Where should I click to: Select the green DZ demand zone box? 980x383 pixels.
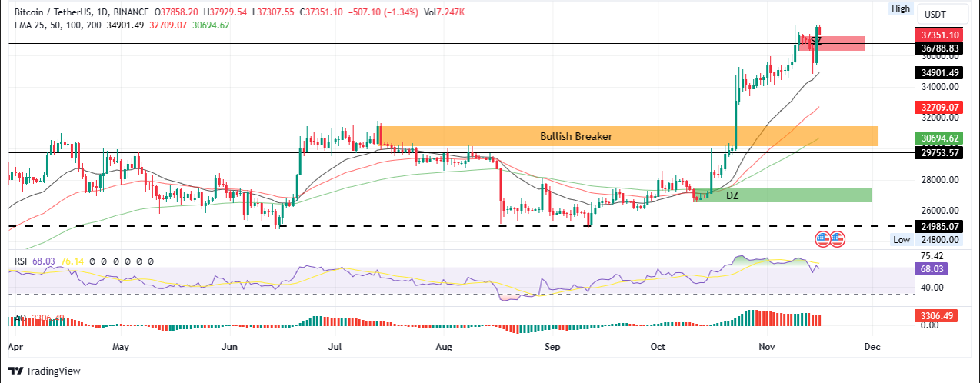tap(782, 195)
